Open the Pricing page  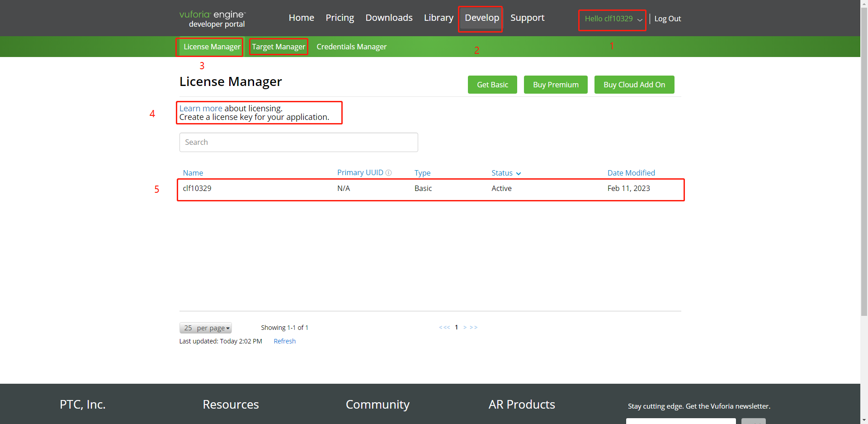pos(340,18)
